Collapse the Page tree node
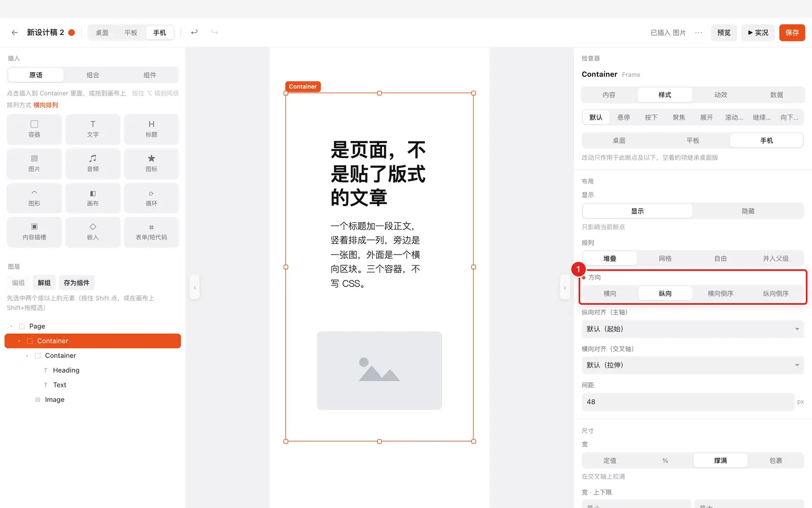The image size is (812, 508). click(x=11, y=326)
